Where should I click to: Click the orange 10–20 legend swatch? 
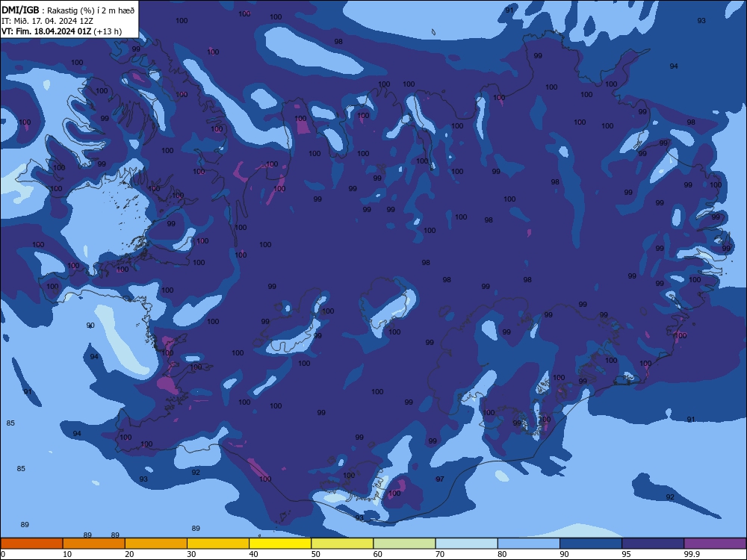coord(94,544)
